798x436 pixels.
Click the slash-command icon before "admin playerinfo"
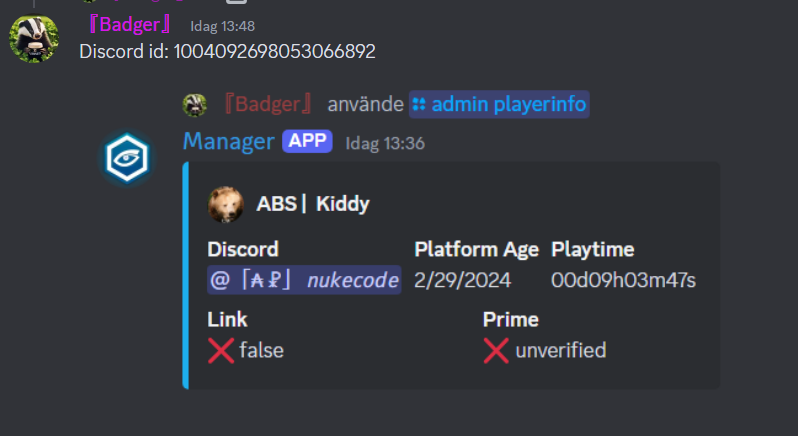tap(420, 104)
